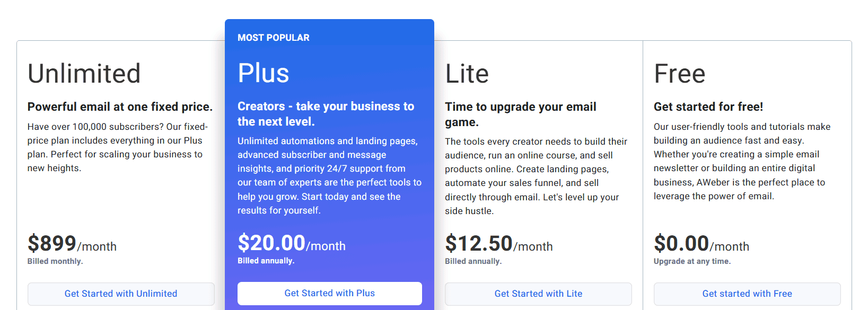Click the Get Started with Unlimited button
This screenshot has height=310, width=868.
(121, 294)
